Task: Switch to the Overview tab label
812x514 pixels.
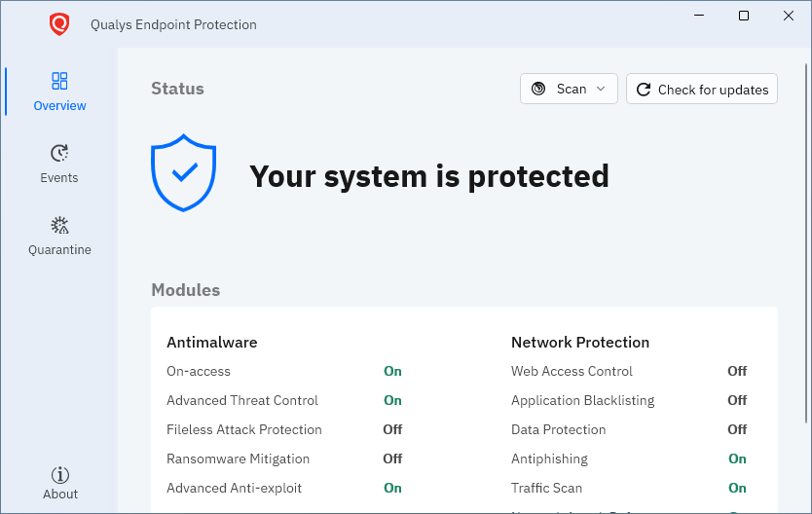Action: 59,105
